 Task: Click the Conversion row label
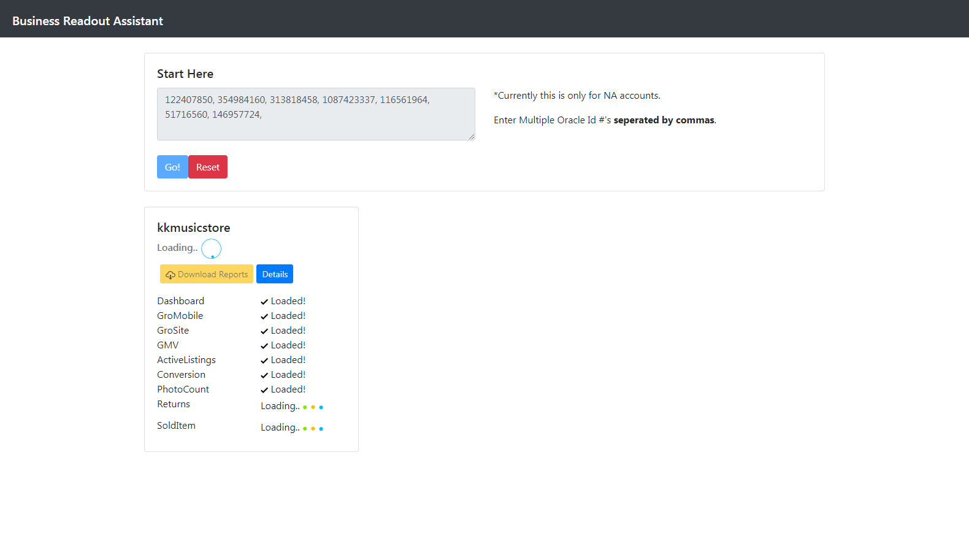[181, 374]
